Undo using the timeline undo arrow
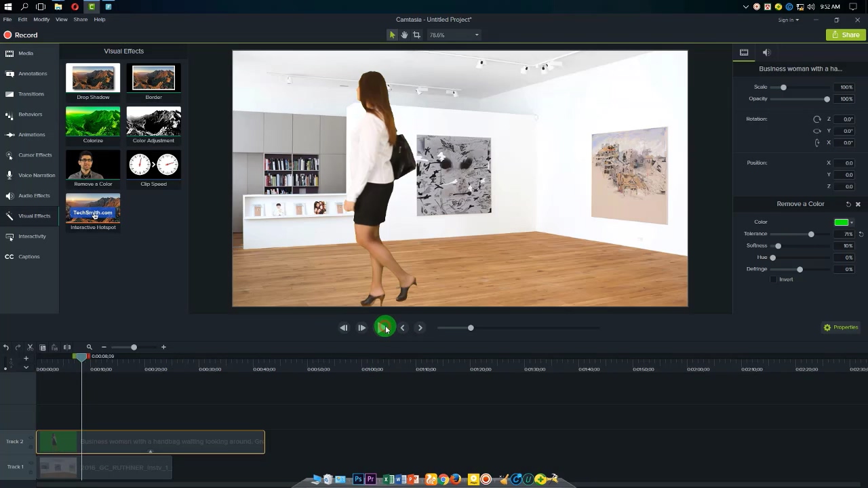 tap(6, 348)
